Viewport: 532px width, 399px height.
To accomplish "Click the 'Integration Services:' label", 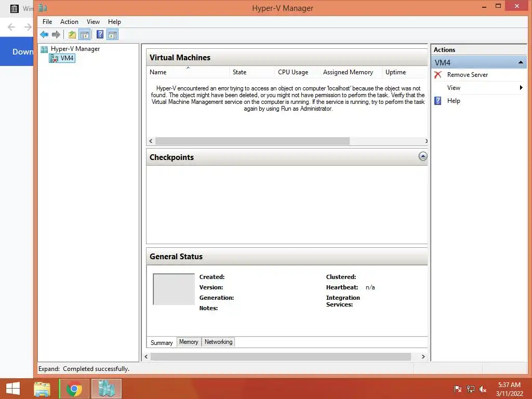I will tap(343, 301).
